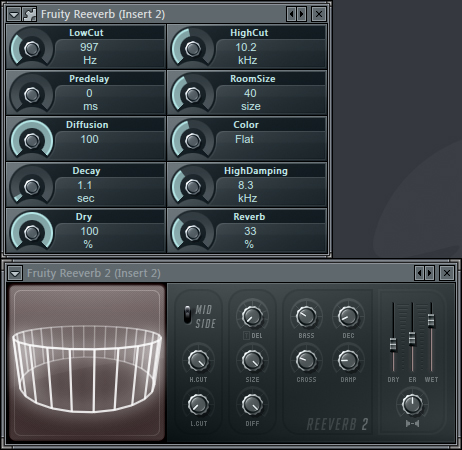Click the DIFF knob
Screen dimensions: 462x450
click(x=252, y=404)
